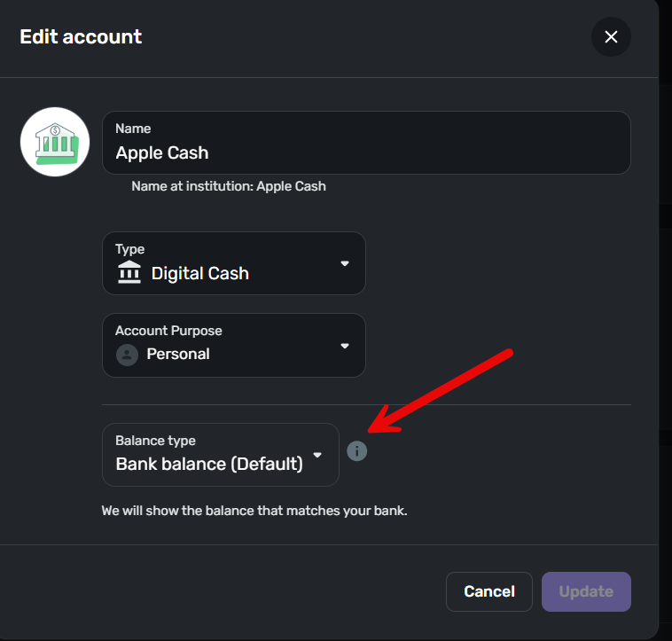Click the balance matches your bank note
The height and width of the screenshot is (641, 672).
[x=254, y=511]
